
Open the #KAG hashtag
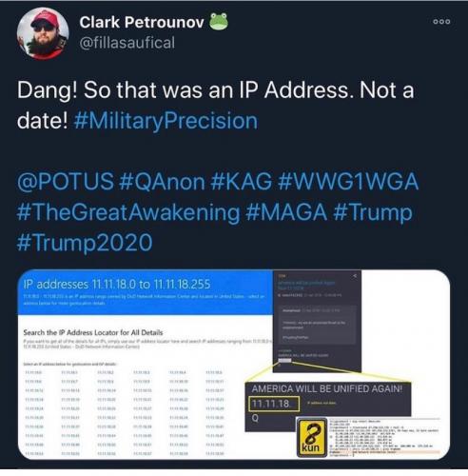click(241, 182)
